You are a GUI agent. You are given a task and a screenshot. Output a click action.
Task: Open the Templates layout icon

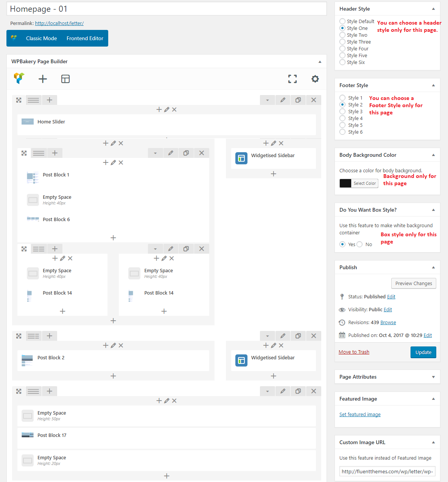coord(65,79)
